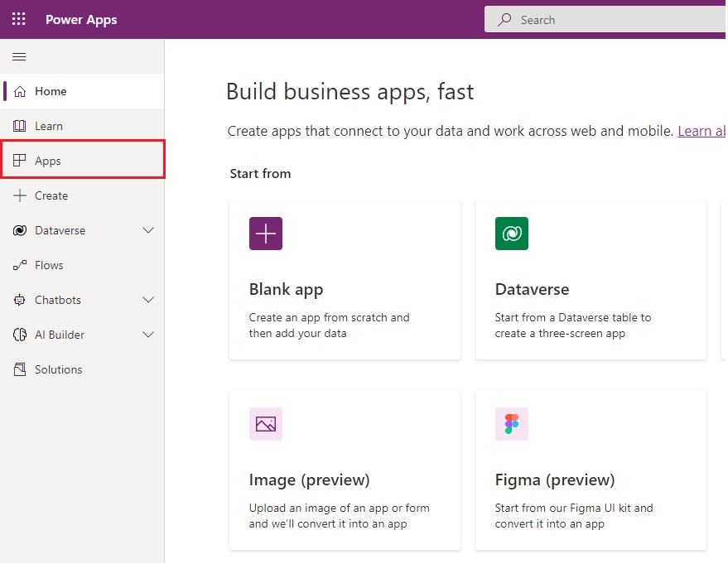Viewport: 728px width, 564px height.
Task: Click the Chatbots robot icon
Action: 20,300
